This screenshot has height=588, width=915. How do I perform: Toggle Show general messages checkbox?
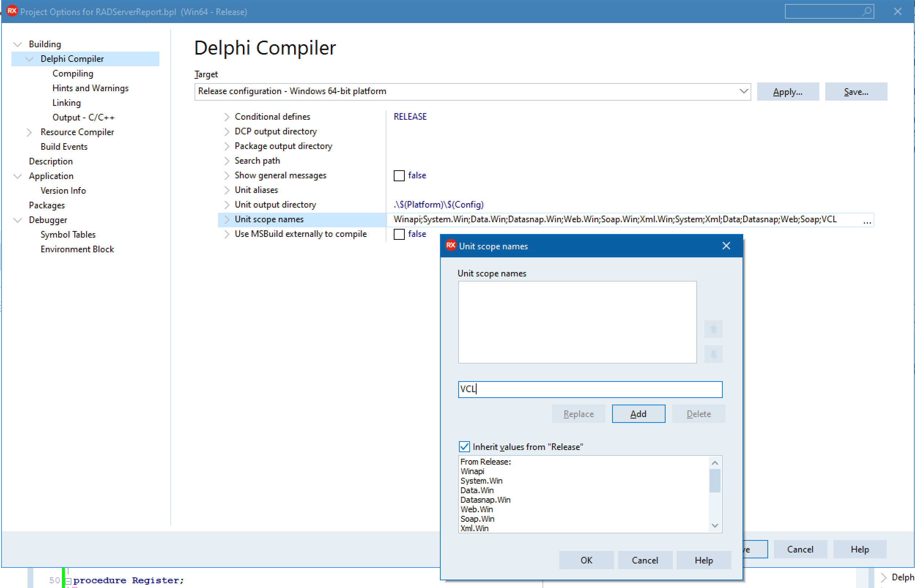(399, 176)
